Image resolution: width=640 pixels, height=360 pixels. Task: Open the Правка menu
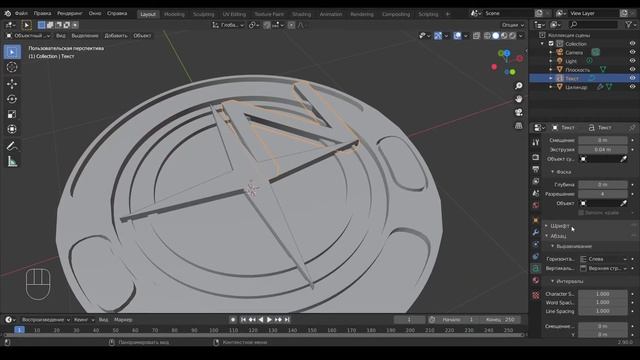tap(42, 13)
